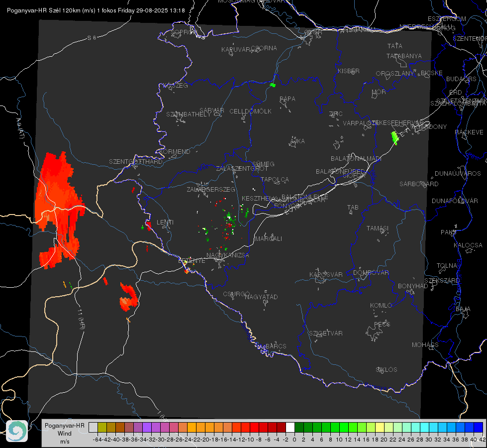Viewport: 487px width, 448px height.
Task: Select the dark green swatch between 0 and 2
Action: point(299,428)
